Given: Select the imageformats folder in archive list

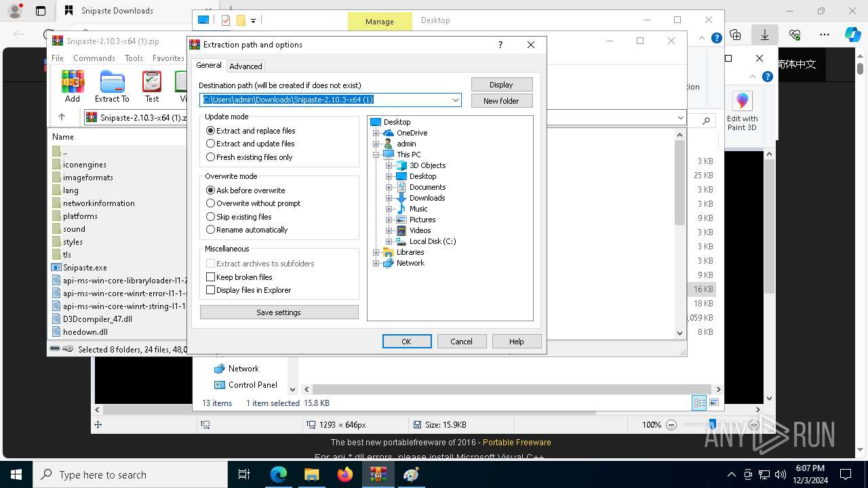Looking at the screenshot, I should point(82,178).
